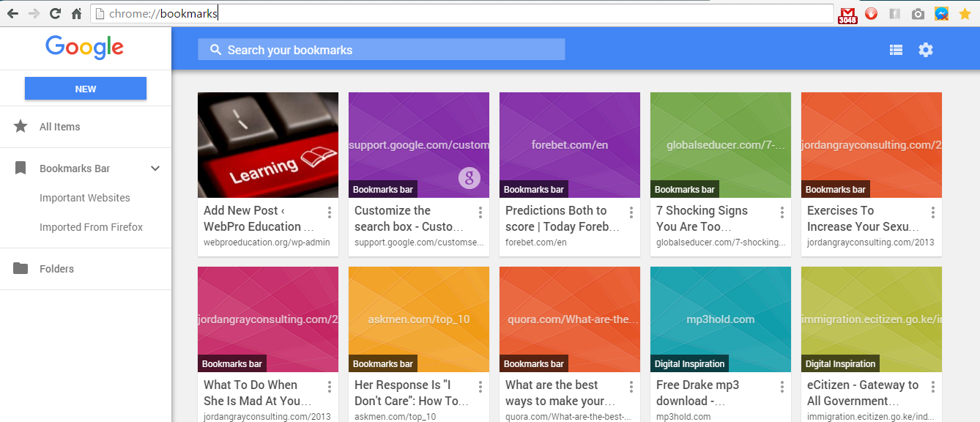The width and height of the screenshot is (980, 422).
Task: Click the chrome://bookmarks address bar
Action: pos(462,13)
